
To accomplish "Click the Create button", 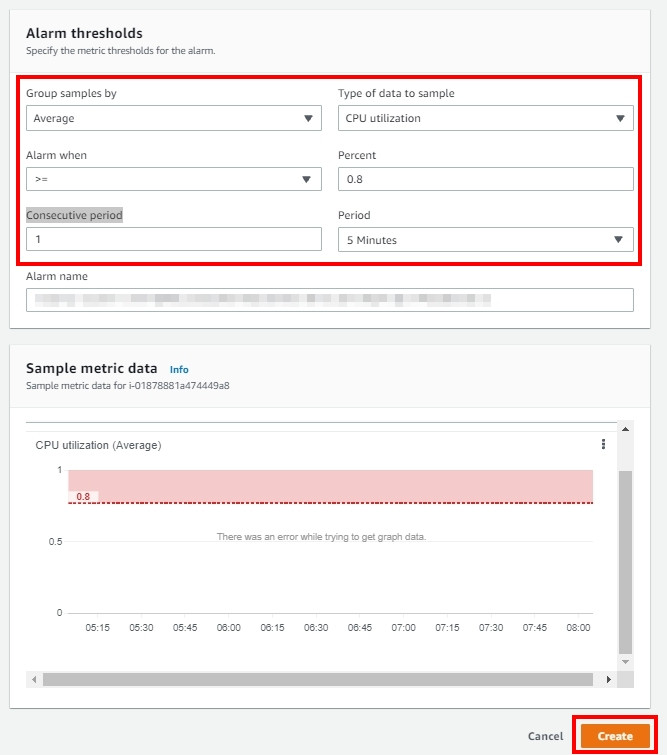I will [615, 736].
